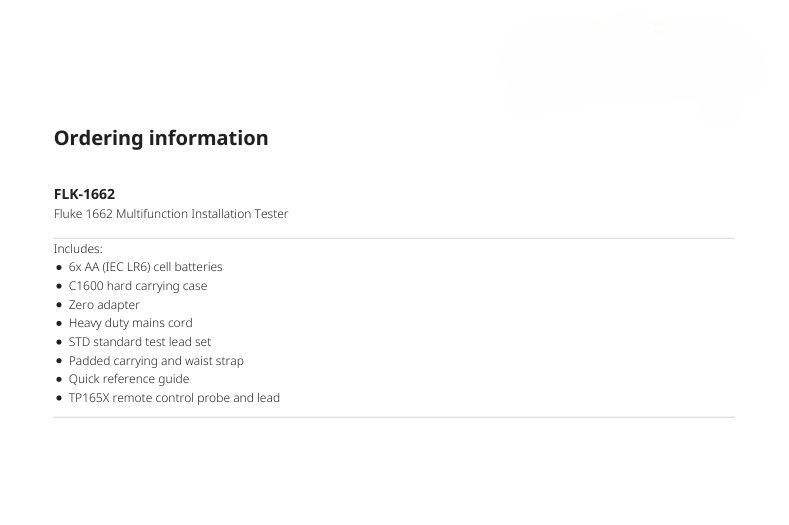
Task: Click the bullet before 6x AA batteries
Action: pos(59,267)
